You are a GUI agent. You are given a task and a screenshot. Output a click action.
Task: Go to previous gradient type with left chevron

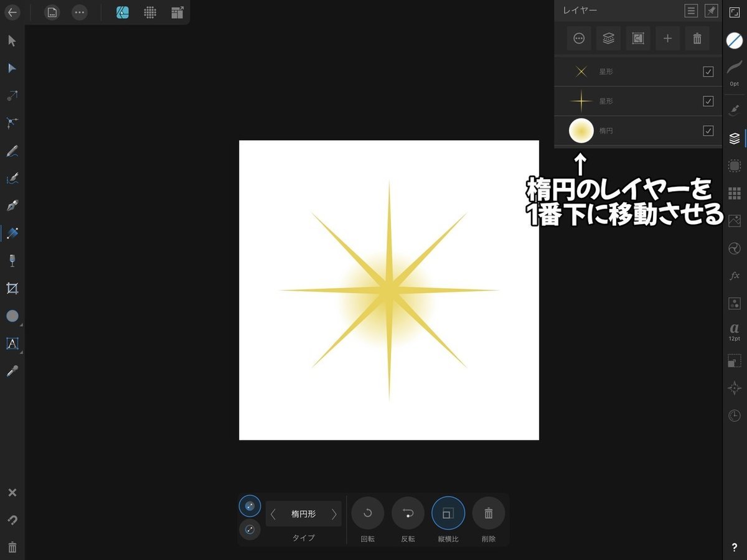pyautogui.click(x=273, y=514)
